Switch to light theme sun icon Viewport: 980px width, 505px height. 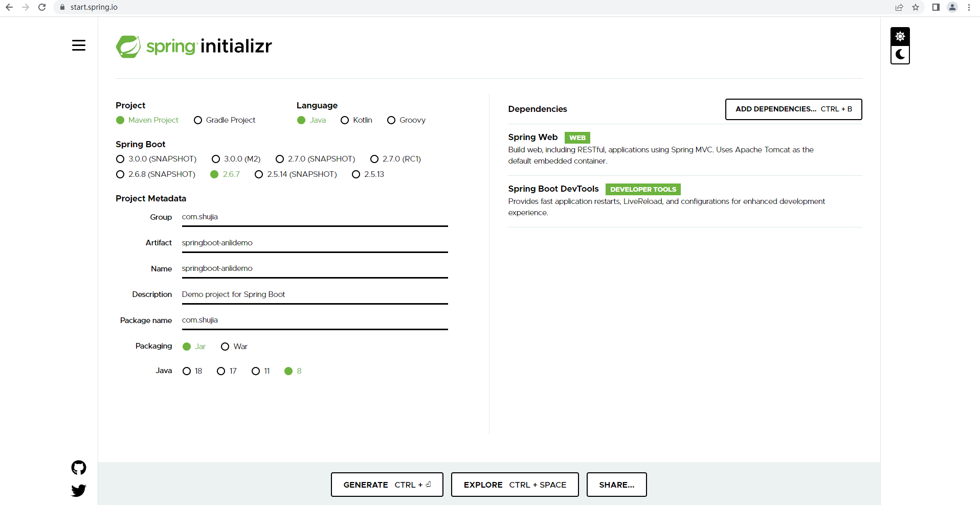pos(900,36)
